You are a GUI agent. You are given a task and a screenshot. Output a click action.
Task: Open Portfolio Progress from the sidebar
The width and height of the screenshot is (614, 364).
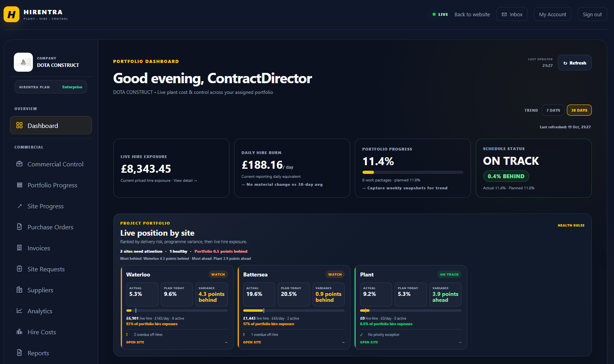pos(51,185)
